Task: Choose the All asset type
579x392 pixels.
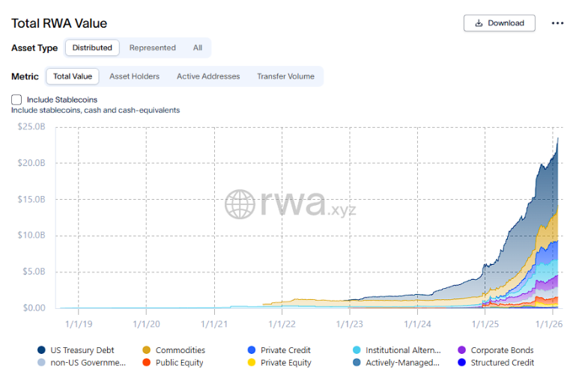Action: point(198,48)
